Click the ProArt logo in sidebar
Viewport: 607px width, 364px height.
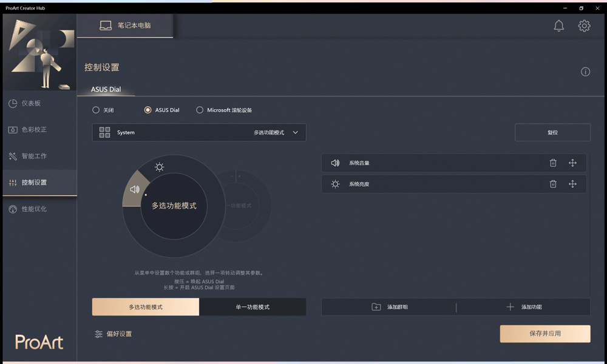tap(39, 342)
